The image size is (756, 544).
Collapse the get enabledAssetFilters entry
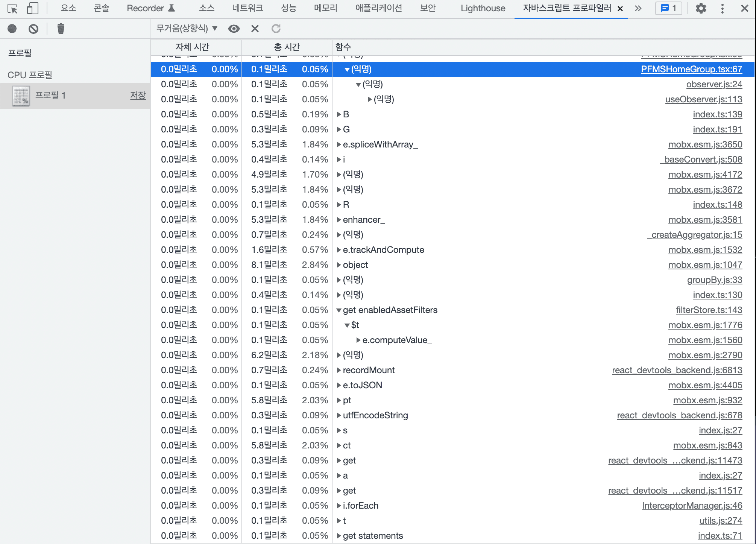click(x=339, y=309)
